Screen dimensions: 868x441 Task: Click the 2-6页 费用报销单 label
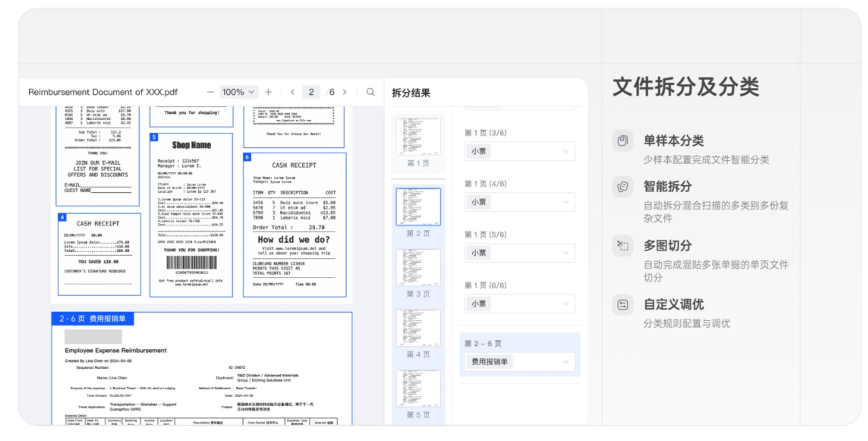(93, 319)
